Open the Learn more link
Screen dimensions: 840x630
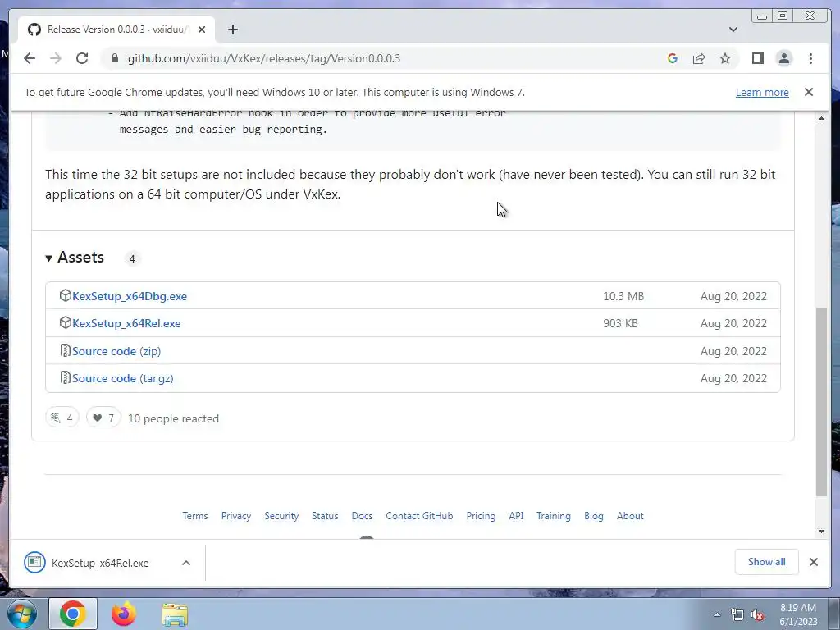(762, 92)
